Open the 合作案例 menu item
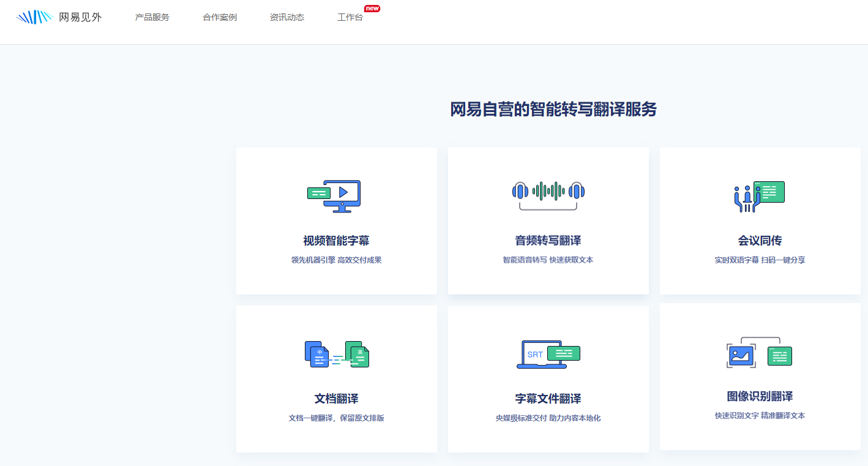The width and height of the screenshot is (868, 466). pyautogui.click(x=220, y=17)
